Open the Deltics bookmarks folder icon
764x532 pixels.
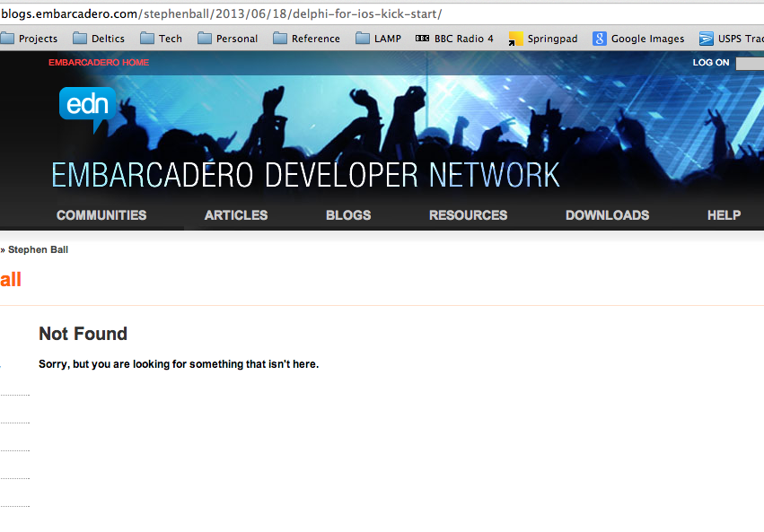[x=79, y=38]
